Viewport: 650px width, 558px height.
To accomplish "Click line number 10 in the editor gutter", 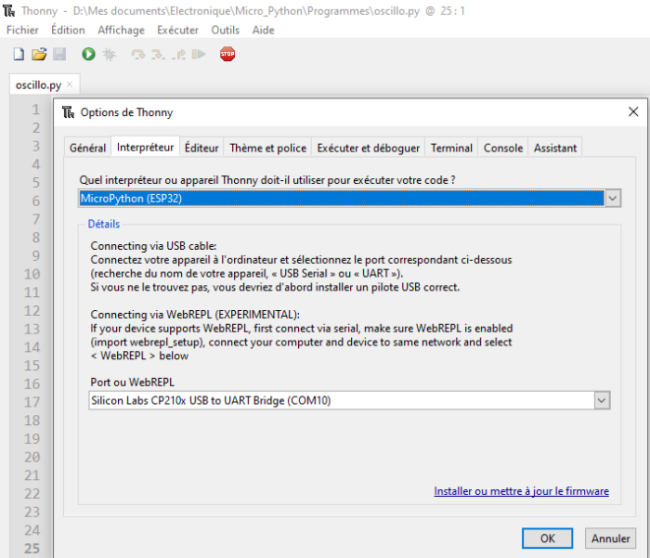I will pos(32,274).
